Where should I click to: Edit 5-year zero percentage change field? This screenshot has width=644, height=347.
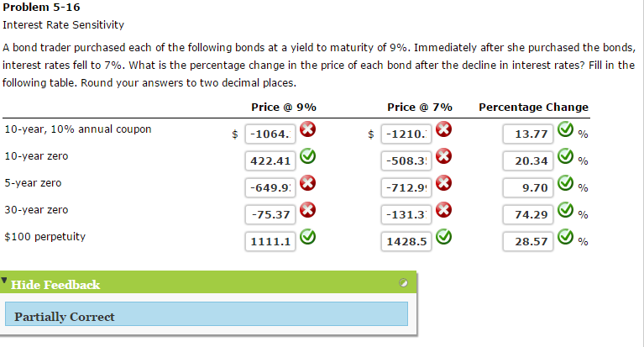point(528,187)
